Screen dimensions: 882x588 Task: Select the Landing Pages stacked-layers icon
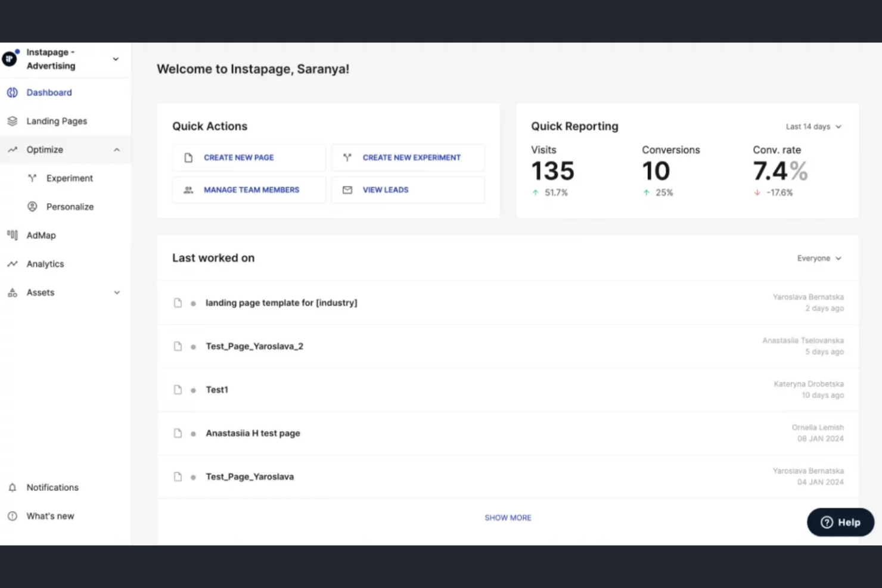(x=12, y=121)
